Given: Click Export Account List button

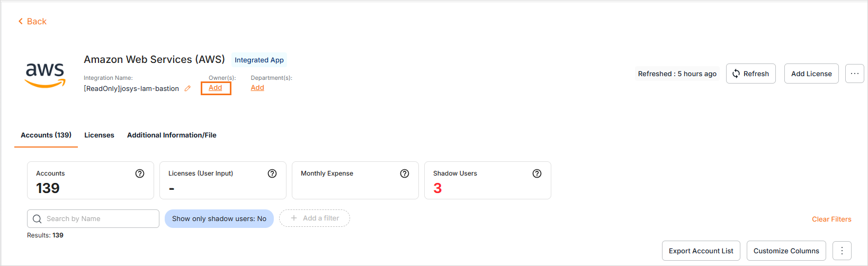Looking at the screenshot, I should 701,251.
